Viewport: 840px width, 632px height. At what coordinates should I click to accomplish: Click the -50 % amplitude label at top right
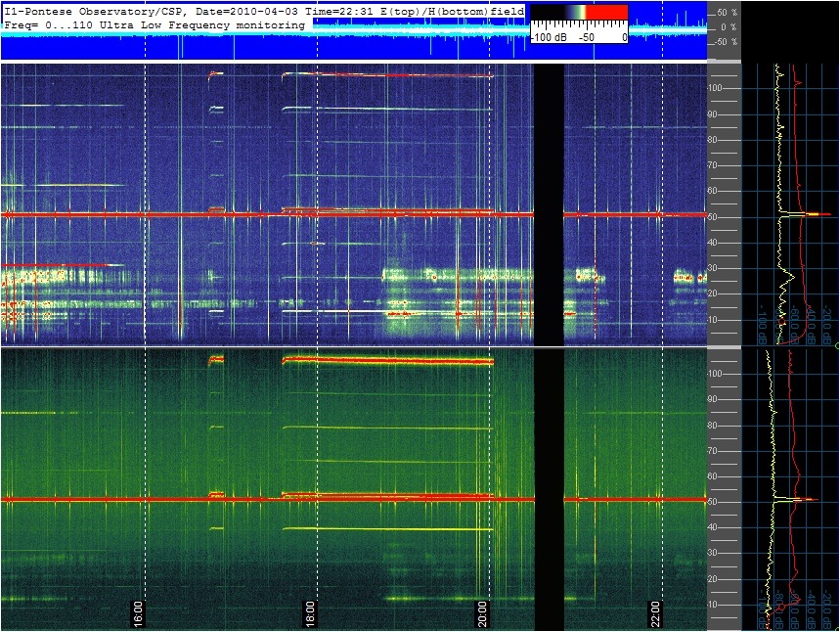click(x=726, y=42)
